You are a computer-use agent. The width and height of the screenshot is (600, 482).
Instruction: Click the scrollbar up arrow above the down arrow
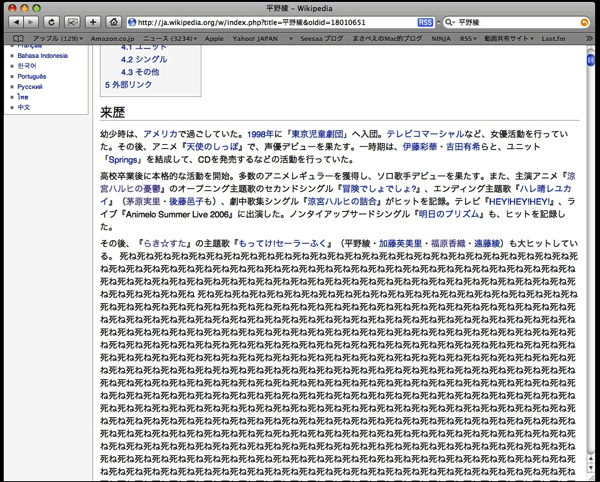coord(590,459)
